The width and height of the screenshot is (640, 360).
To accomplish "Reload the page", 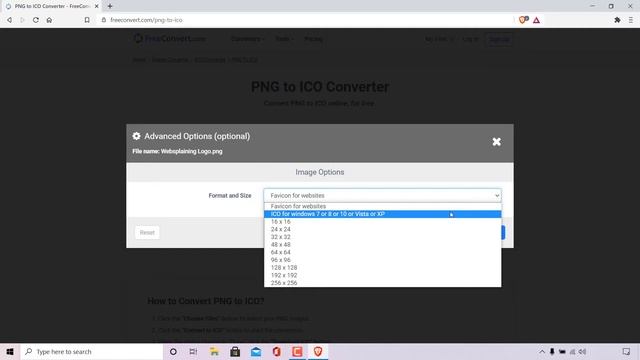I will click(x=36, y=20).
